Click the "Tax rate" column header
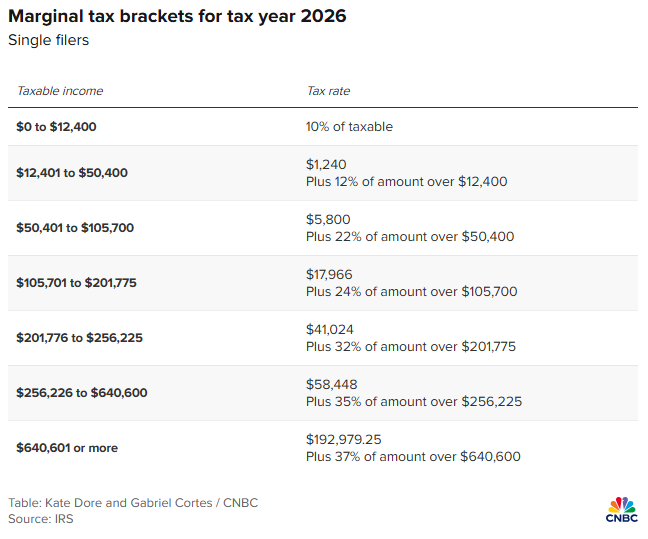This screenshot has width=648, height=539. 328,91
